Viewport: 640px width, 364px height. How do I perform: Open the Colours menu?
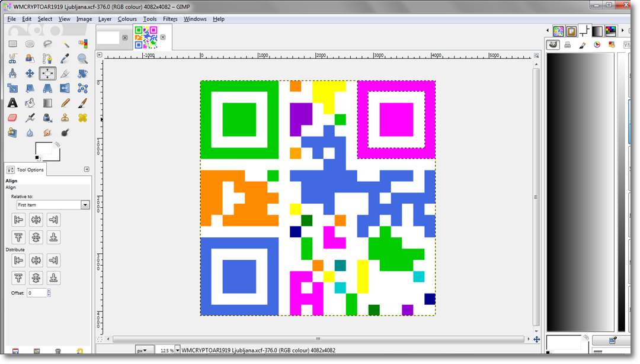pyautogui.click(x=127, y=19)
